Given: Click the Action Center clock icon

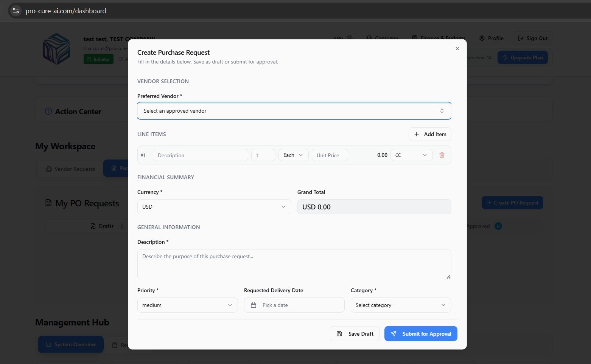Looking at the screenshot, I should 48,111.
